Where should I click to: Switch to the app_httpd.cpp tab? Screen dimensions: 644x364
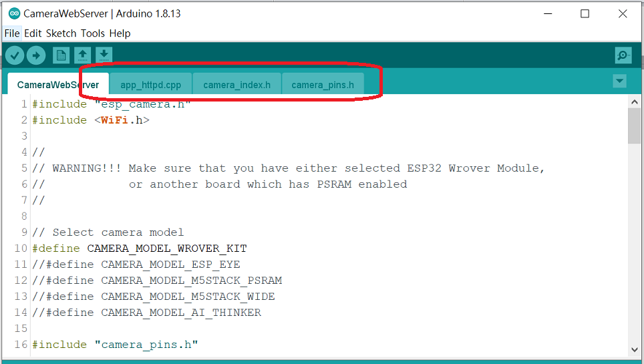click(151, 85)
